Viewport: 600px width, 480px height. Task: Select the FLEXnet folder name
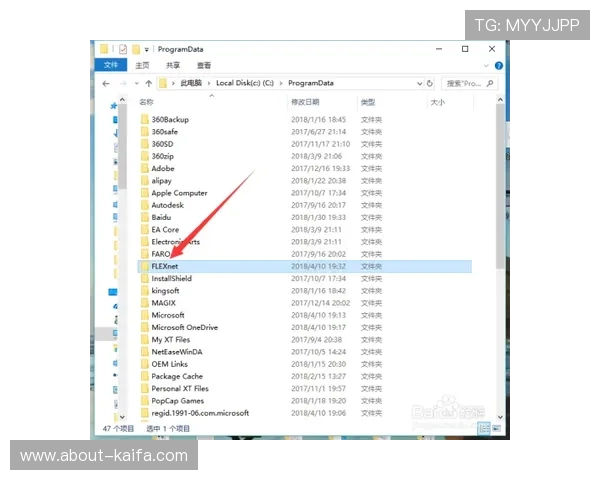point(165,266)
